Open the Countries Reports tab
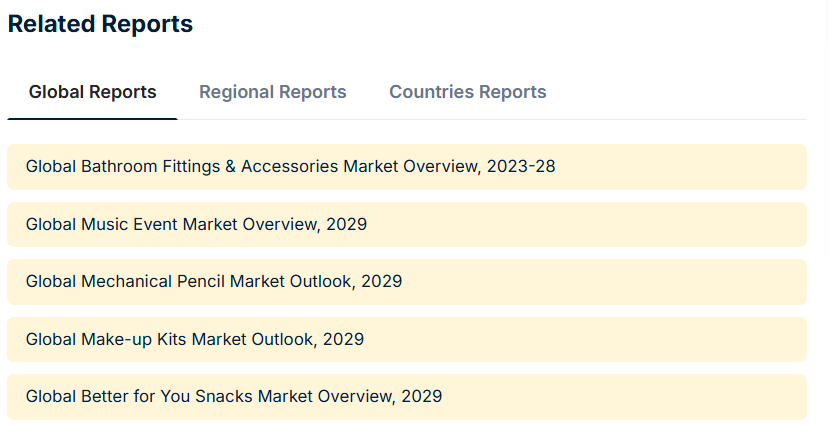This screenshot has height=433, width=829. coord(467,92)
